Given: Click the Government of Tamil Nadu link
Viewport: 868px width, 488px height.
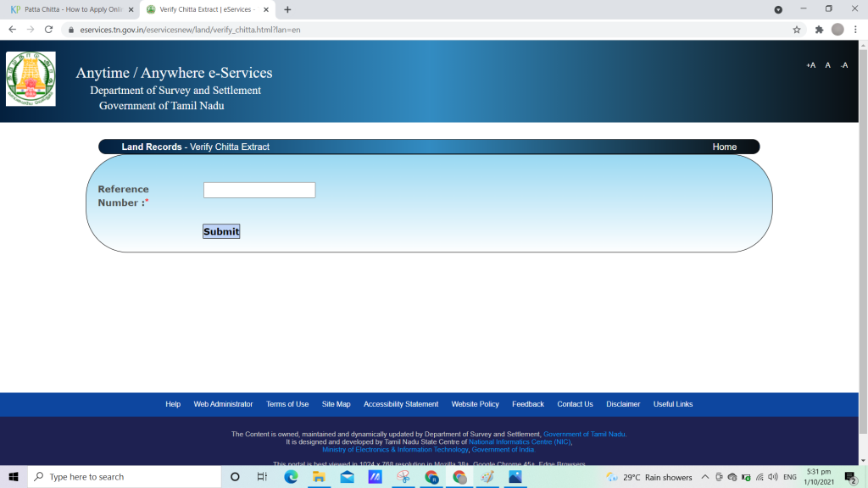Looking at the screenshot, I should [x=584, y=434].
